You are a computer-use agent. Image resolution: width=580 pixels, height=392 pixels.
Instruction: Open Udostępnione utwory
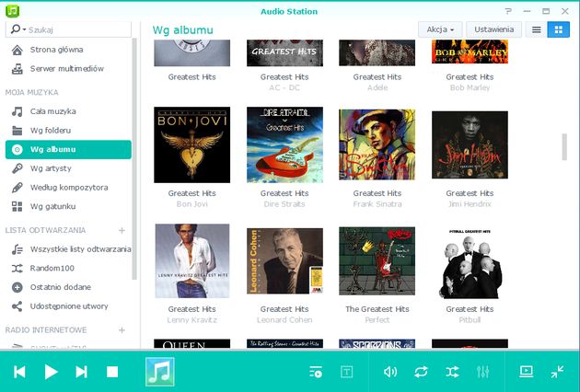(68, 306)
